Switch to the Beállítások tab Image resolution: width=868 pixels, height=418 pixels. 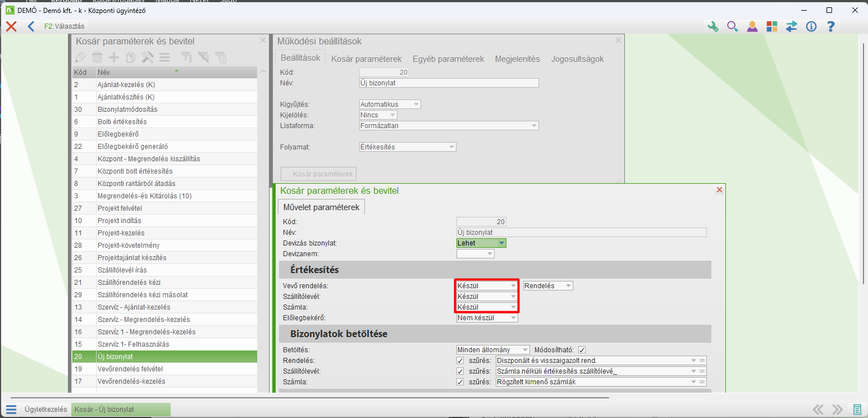300,58
